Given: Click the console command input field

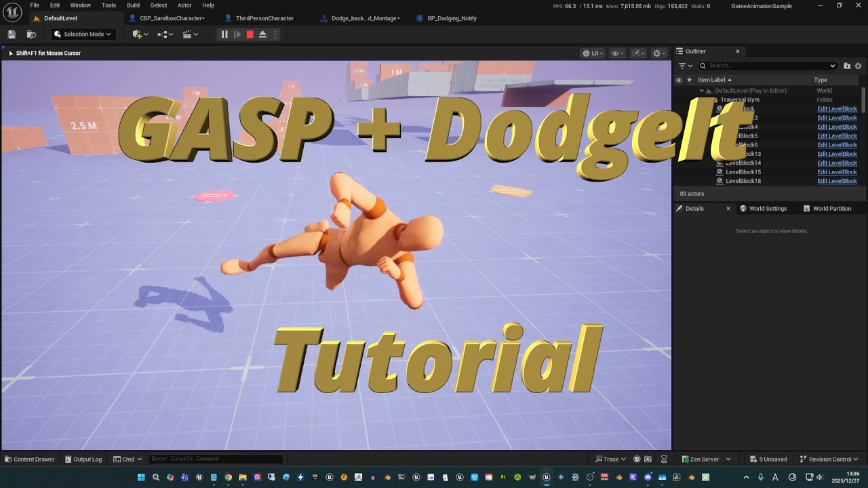Looking at the screenshot, I should coord(216,460).
